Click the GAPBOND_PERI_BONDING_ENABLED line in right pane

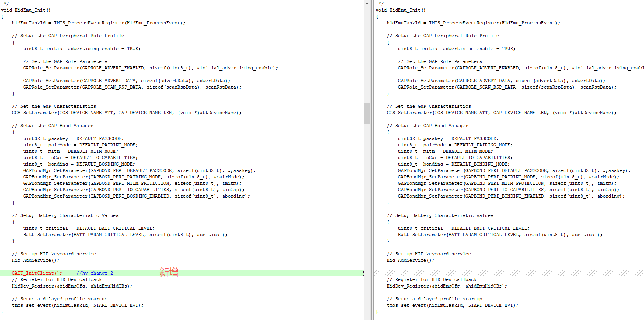coord(511,196)
